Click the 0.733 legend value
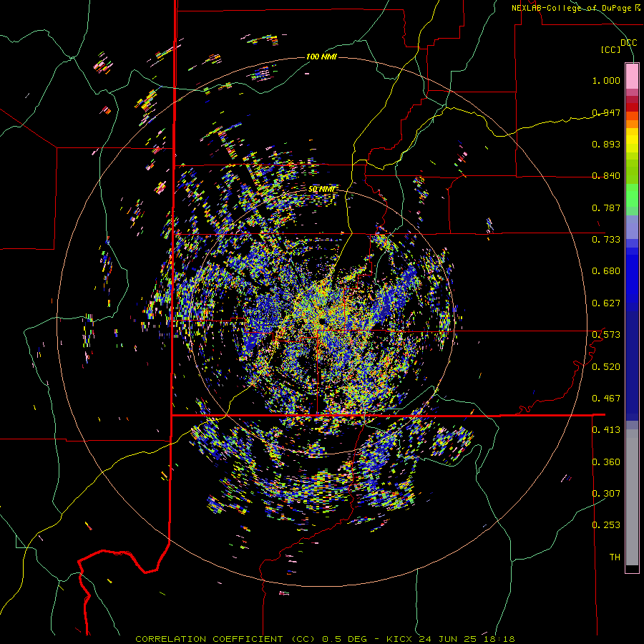Viewport: 644px width, 644px height. [606, 240]
